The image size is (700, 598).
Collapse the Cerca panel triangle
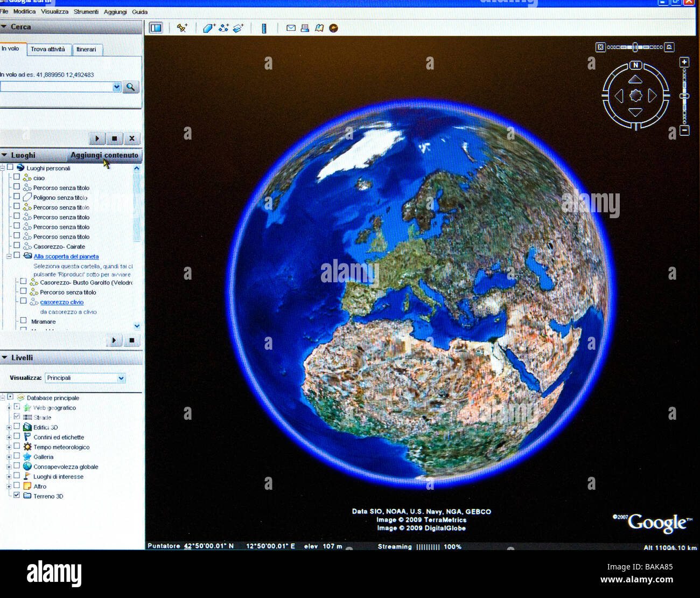(x=4, y=26)
